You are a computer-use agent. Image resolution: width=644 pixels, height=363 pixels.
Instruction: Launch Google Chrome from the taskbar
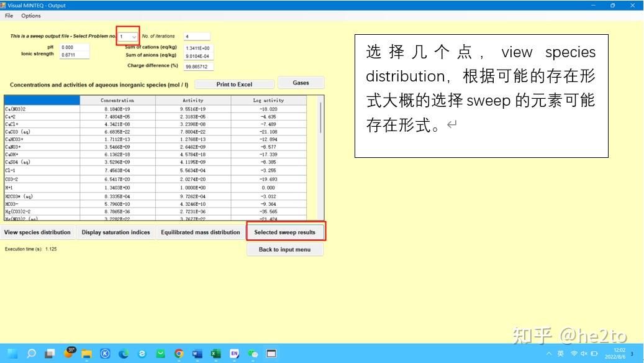(178, 353)
